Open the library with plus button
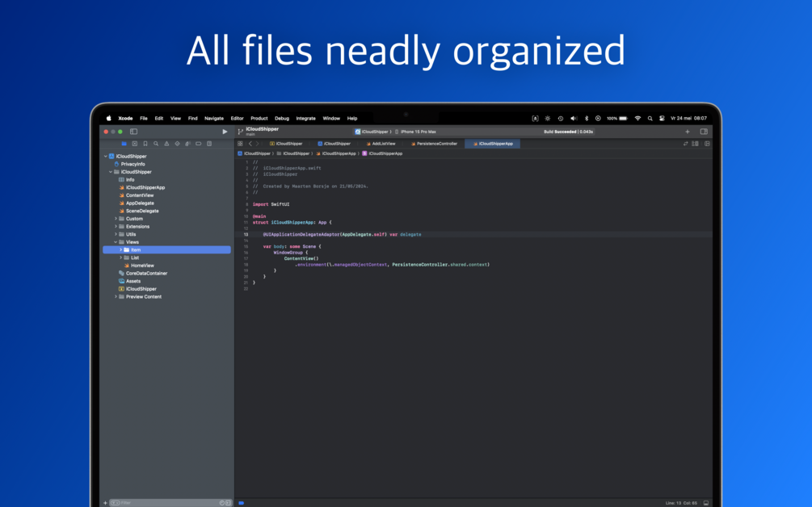 (x=688, y=132)
